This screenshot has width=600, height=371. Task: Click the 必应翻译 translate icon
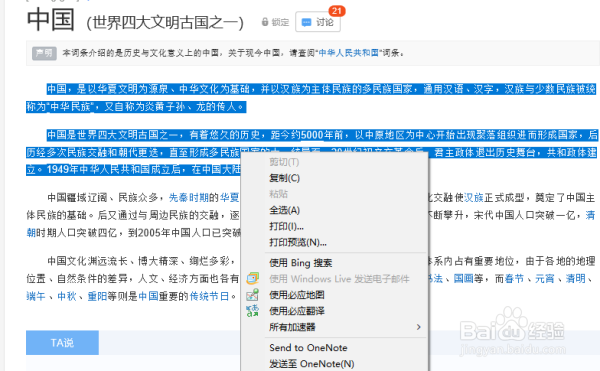pyautogui.click(x=253, y=311)
